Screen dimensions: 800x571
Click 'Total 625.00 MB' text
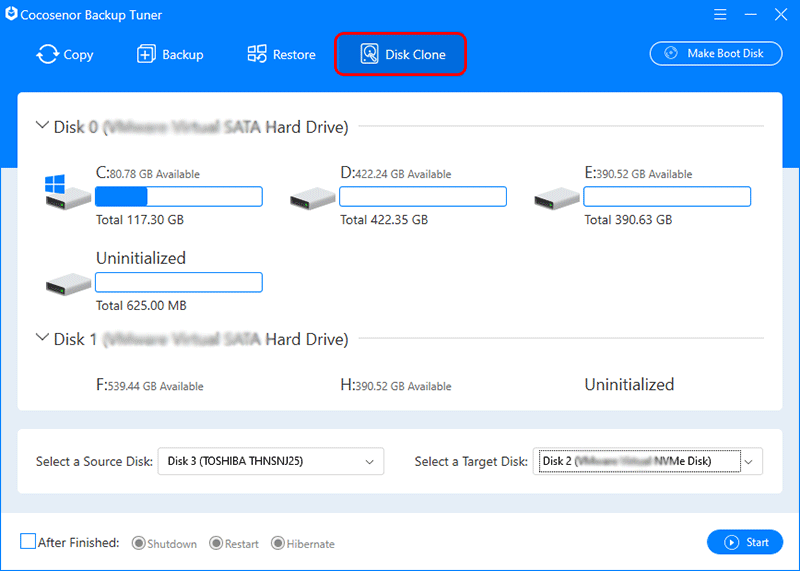point(141,306)
